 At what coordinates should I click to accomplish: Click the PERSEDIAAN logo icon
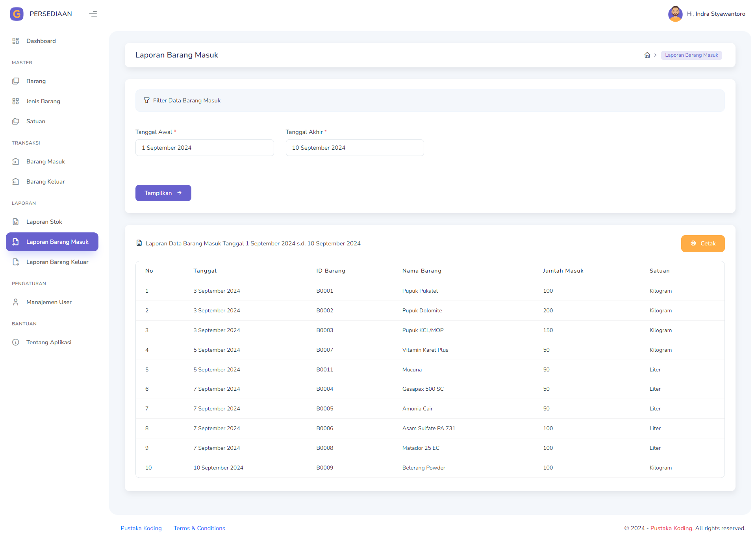point(17,14)
